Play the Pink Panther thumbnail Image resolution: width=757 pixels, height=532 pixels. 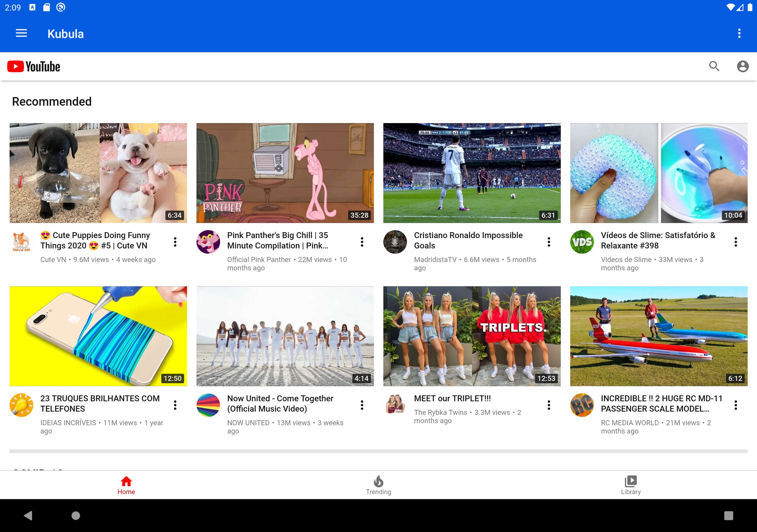(285, 173)
